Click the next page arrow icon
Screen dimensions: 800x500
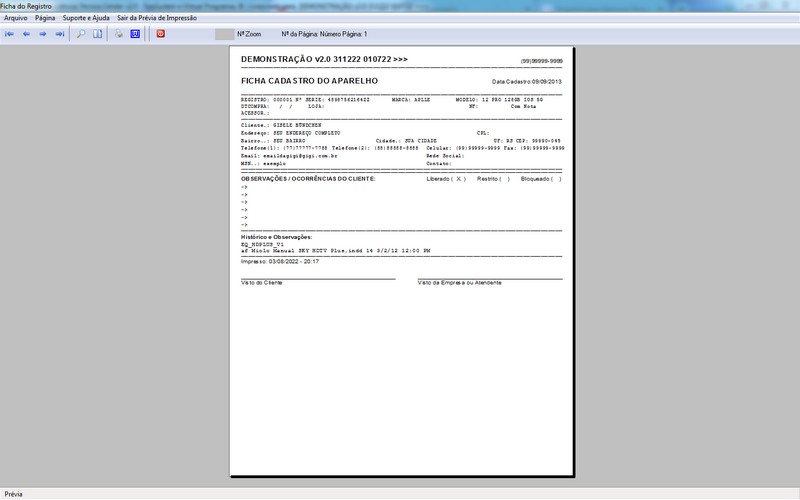pos(43,34)
